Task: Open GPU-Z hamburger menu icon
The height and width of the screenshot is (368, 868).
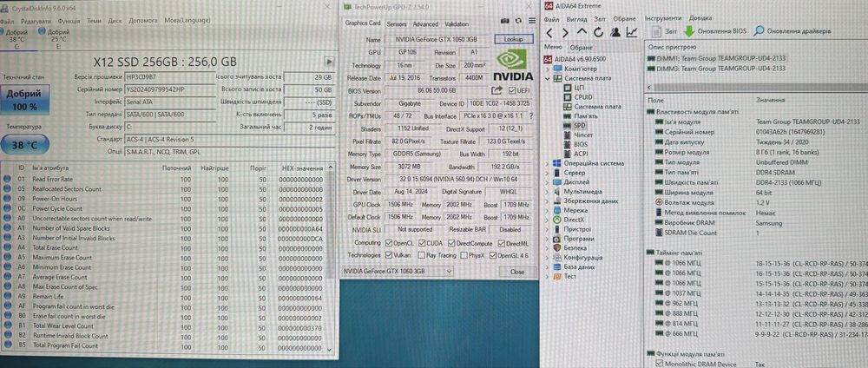Action: 532,21
